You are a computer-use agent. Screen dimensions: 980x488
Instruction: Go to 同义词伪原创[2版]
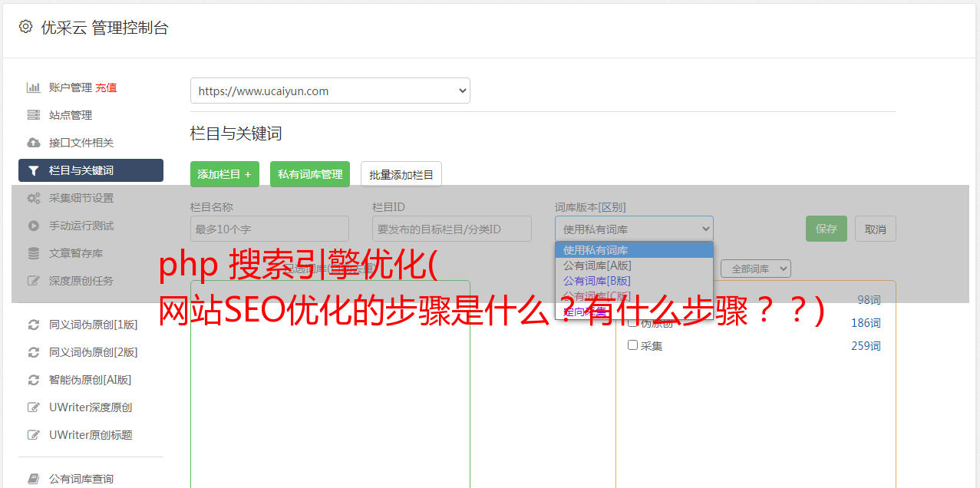(91, 352)
